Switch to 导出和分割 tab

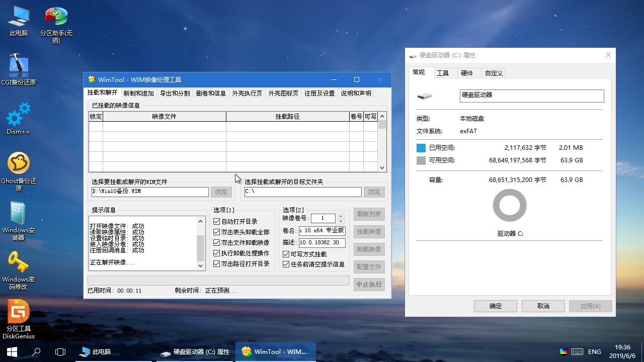click(175, 94)
